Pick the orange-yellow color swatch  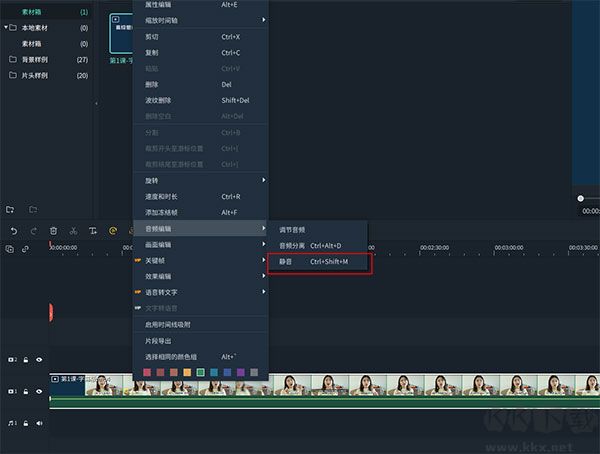pos(187,372)
